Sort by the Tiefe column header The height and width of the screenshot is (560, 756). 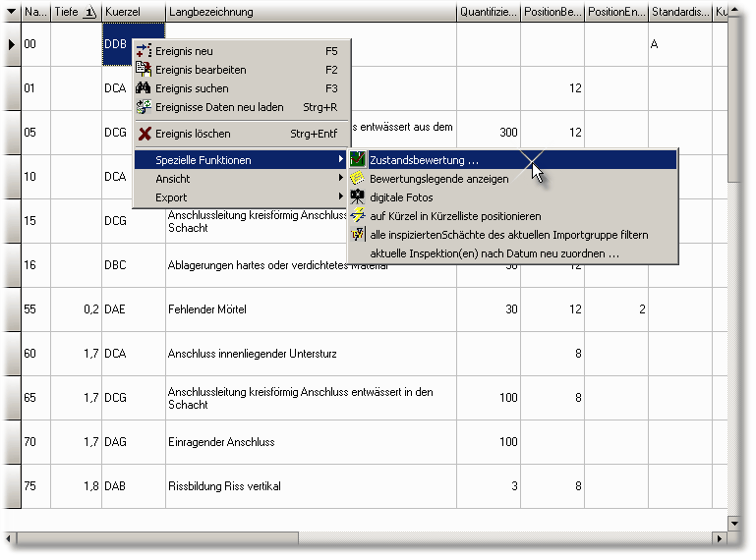point(75,12)
